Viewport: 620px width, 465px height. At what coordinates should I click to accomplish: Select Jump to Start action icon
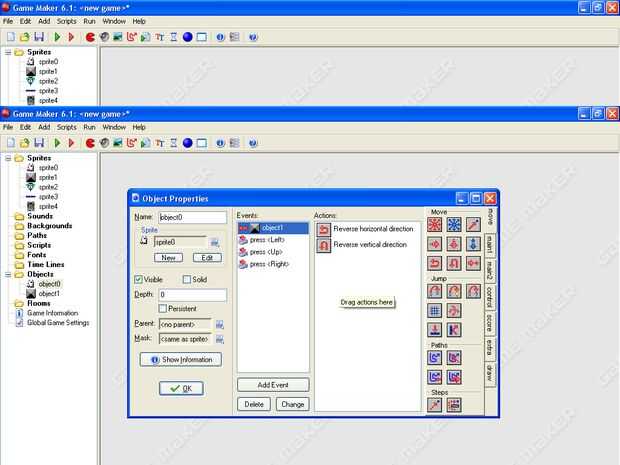coord(454,291)
